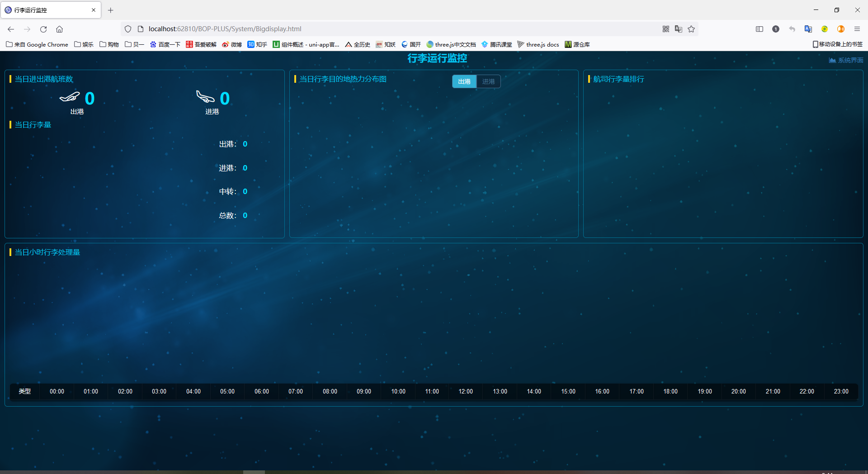
Task: Open the Firefox application menu
Action: (x=857, y=29)
